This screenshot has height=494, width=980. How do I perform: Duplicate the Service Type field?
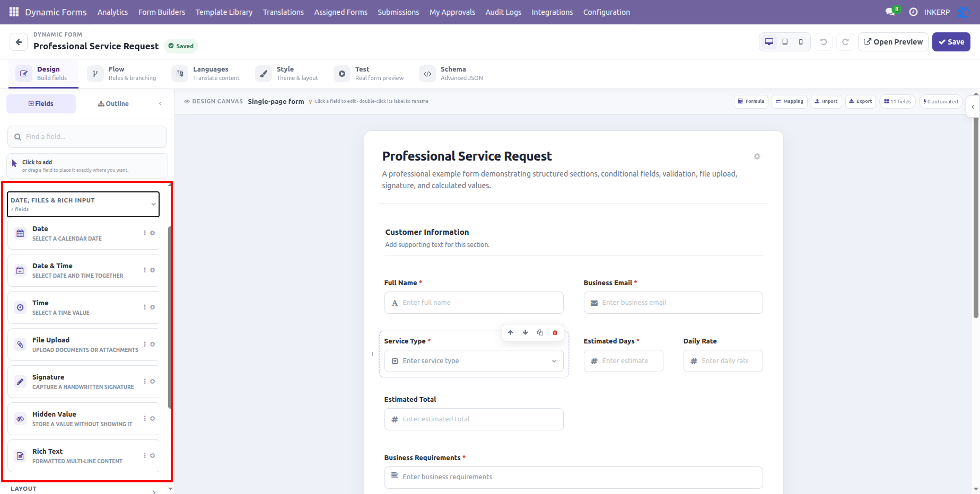tap(540, 332)
